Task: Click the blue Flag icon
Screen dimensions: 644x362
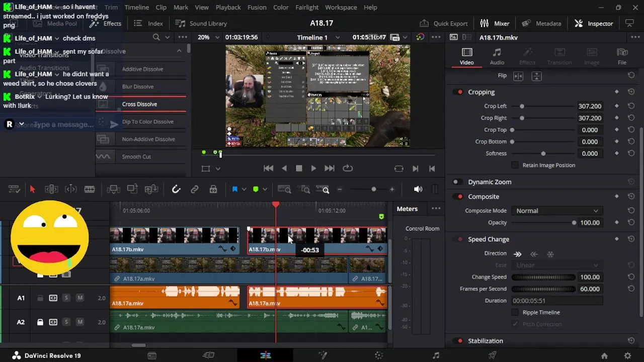Action: [x=235, y=189]
